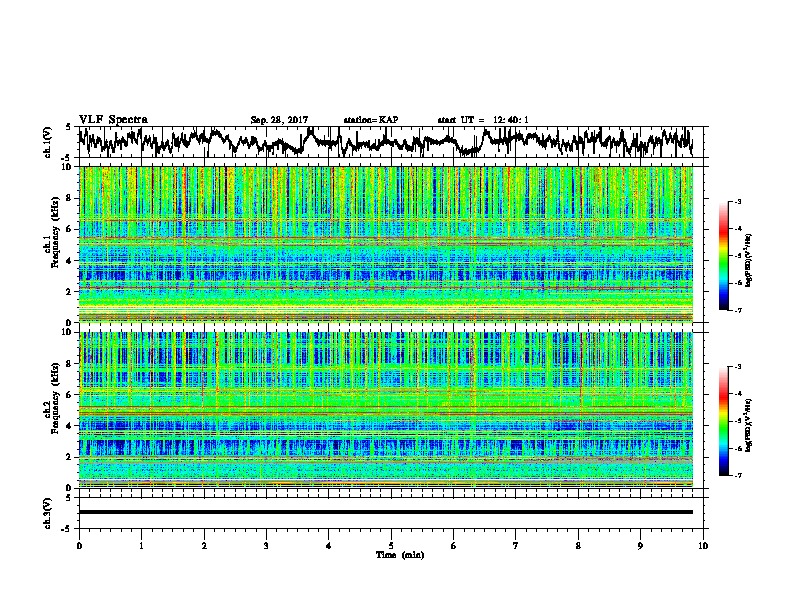792x612 pixels.
Task: Select the "start UT = 12:40: 1" text
Action: (483, 120)
